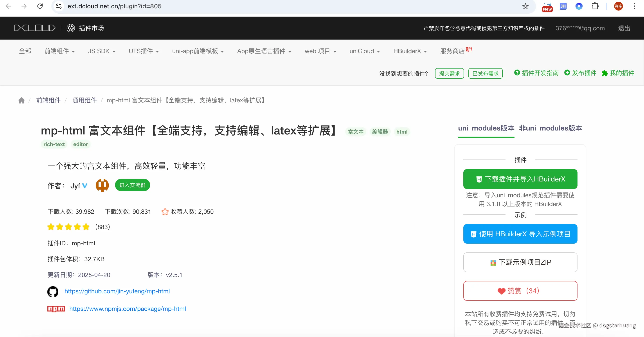Image resolution: width=644 pixels, height=337 pixels.
Task: Click the GitHub icon beside the repository link
Action: (x=53, y=292)
